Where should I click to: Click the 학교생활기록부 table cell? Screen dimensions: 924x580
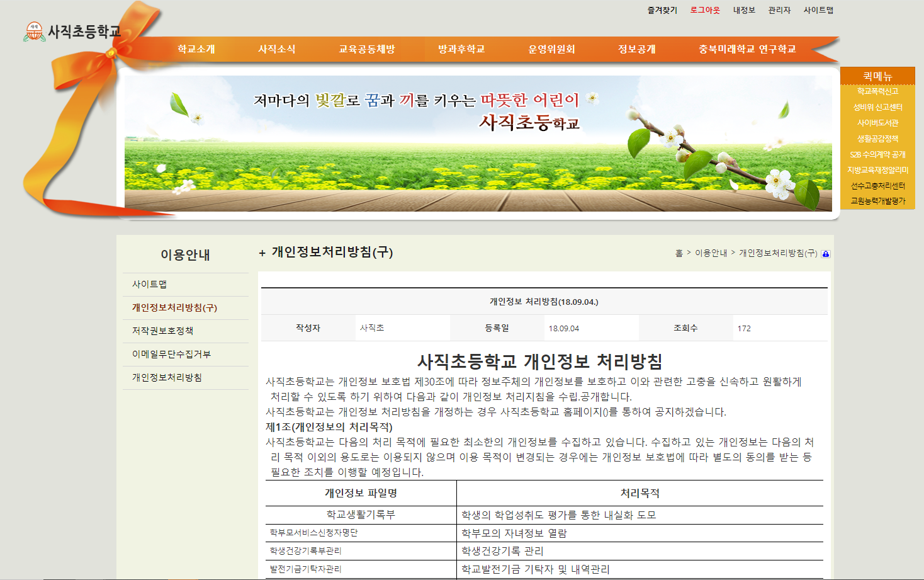pos(361,515)
